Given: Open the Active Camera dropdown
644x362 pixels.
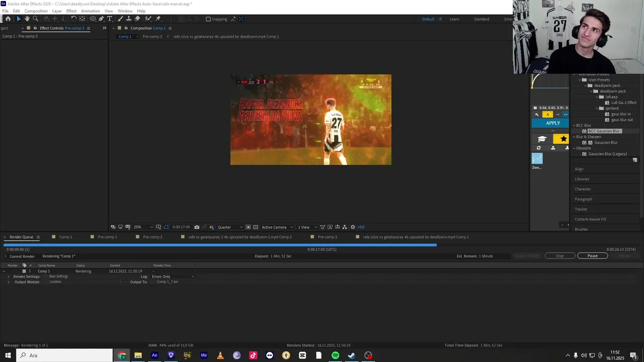Looking at the screenshot, I should point(277,227).
